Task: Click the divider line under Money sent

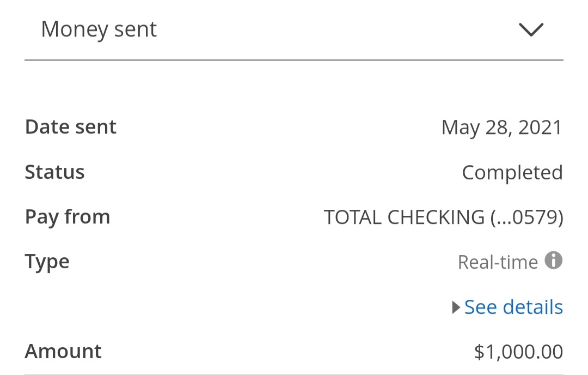Action: pyautogui.click(x=294, y=60)
